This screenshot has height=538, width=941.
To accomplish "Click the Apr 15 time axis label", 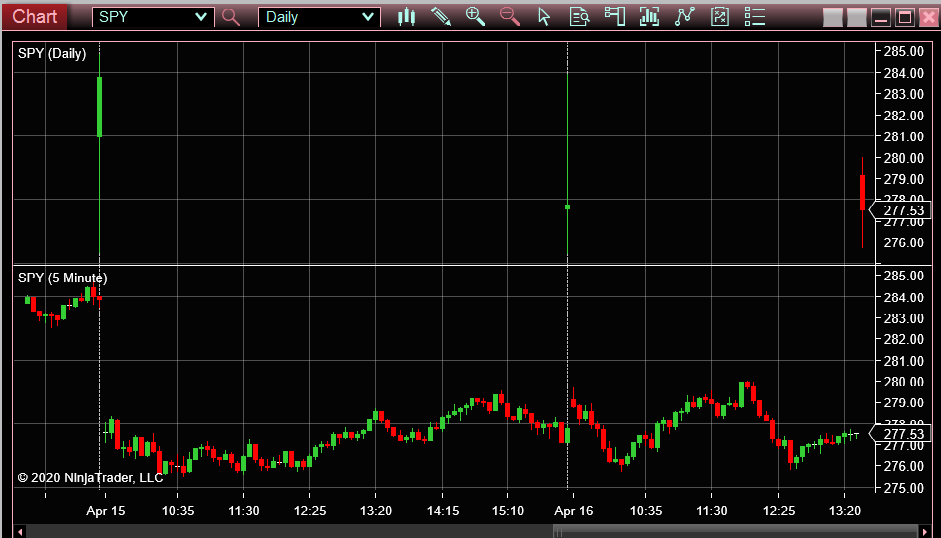I will click(106, 511).
